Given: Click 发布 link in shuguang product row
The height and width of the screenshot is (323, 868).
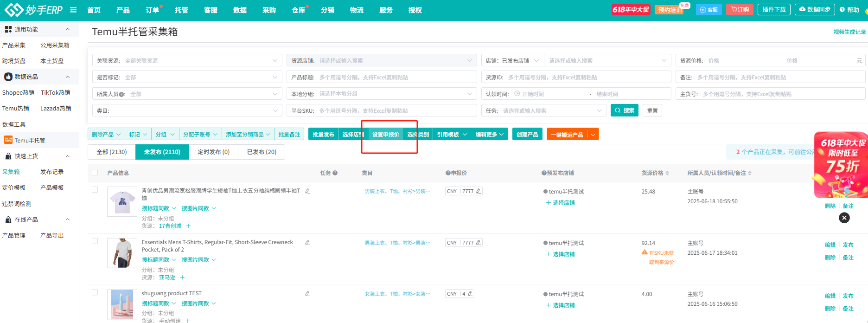Looking at the screenshot, I should (x=848, y=296).
